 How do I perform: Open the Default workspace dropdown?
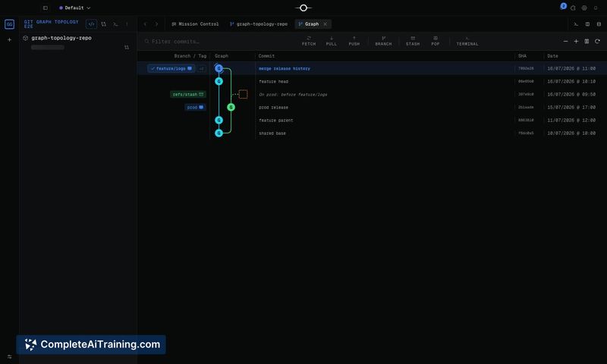(74, 8)
